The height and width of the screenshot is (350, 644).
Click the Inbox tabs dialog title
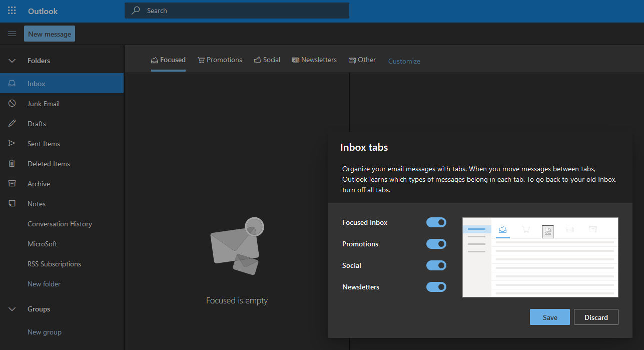pos(364,147)
